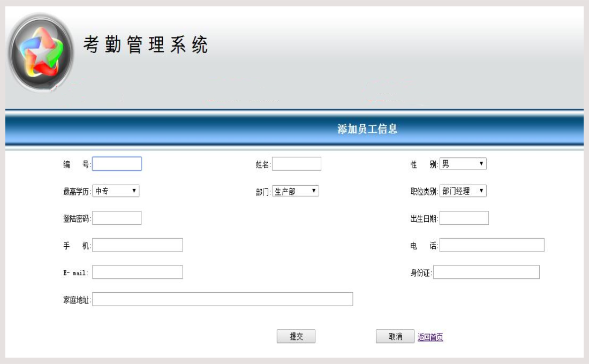Open the 性别 gender dropdown showing 男
Image resolution: width=589 pixels, height=364 pixels.
(x=463, y=164)
